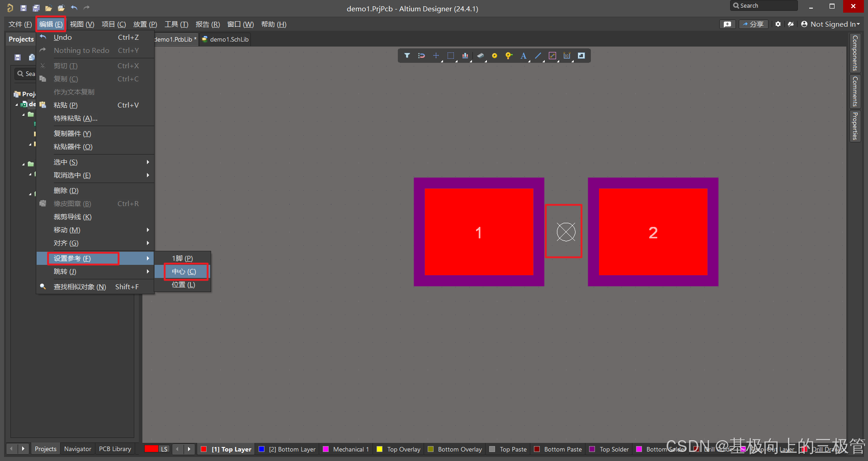Viewport: 868px width, 461px height.
Task: Switch to Navigator panel tab
Action: pyautogui.click(x=78, y=448)
